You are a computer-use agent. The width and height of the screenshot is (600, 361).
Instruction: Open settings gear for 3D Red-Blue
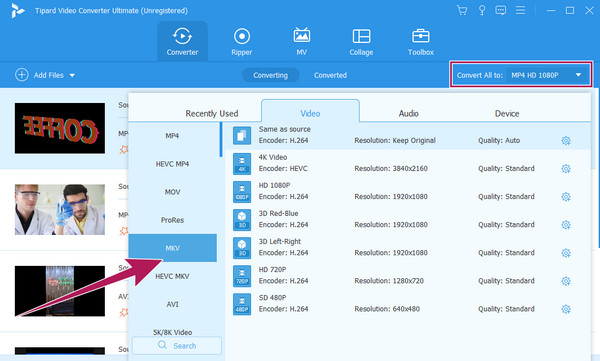566,225
